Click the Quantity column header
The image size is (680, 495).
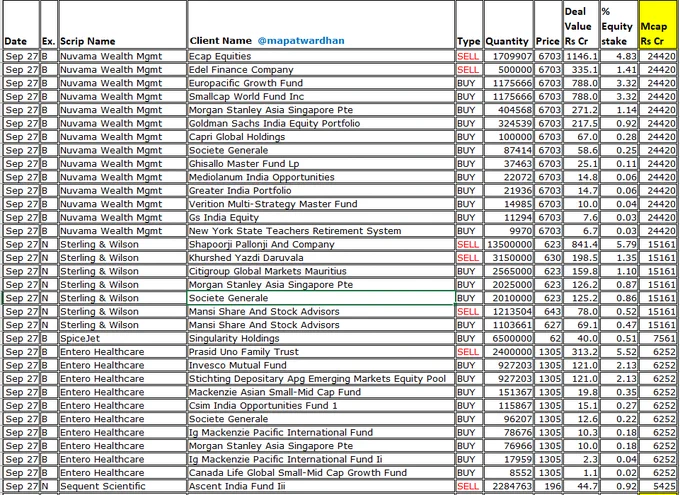coord(508,25)
